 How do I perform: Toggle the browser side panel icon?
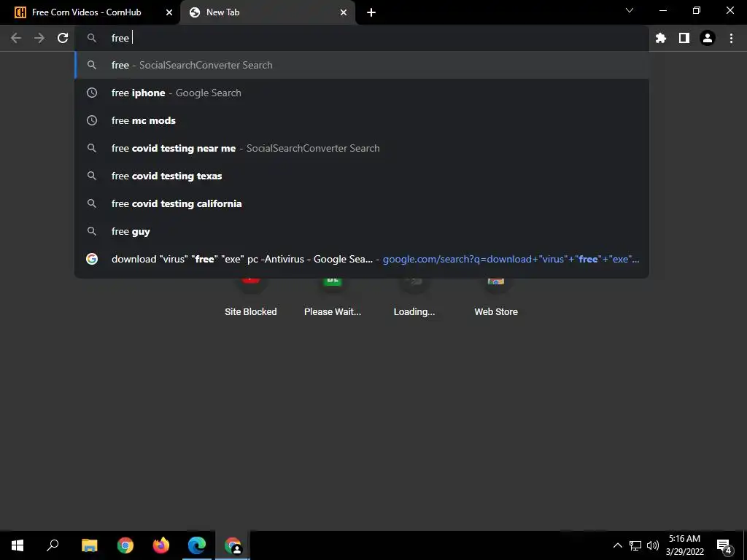(684, 38)
